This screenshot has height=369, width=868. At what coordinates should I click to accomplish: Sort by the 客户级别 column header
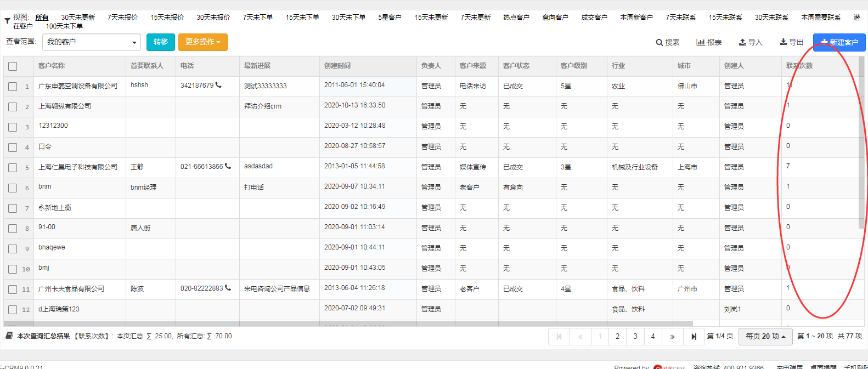click(x=574, y=66)
